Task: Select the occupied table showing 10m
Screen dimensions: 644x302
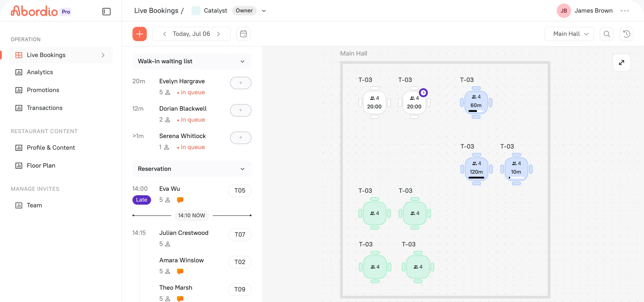Action: [516, 169]
